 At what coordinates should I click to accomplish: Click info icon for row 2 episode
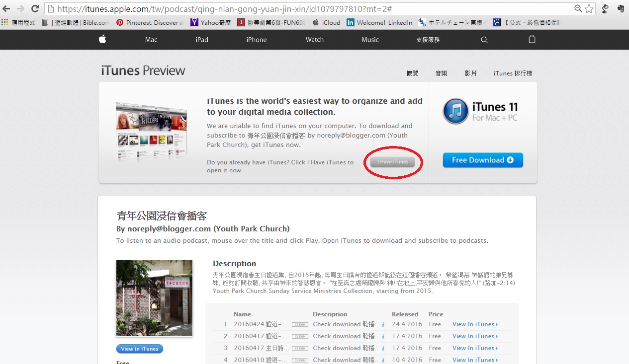point(383,337)
